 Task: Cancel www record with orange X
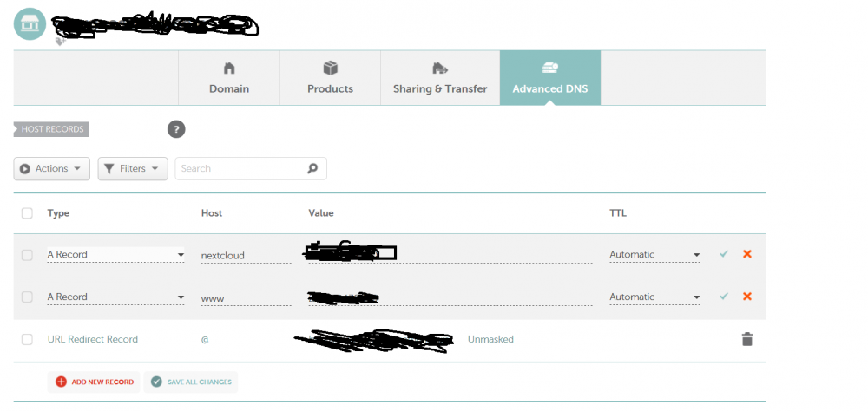[747, 297]
